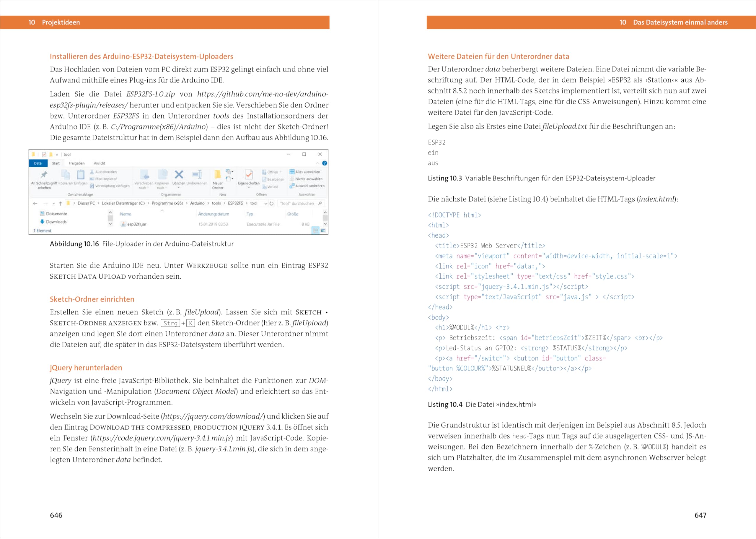
Task: Open the easy access menu below new item
Action: 229,179
